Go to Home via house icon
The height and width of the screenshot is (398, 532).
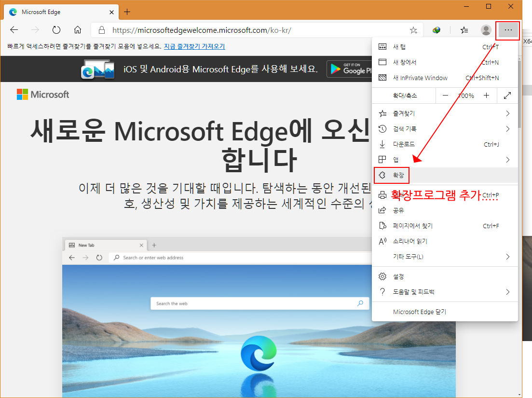click(x=78, y=30)
